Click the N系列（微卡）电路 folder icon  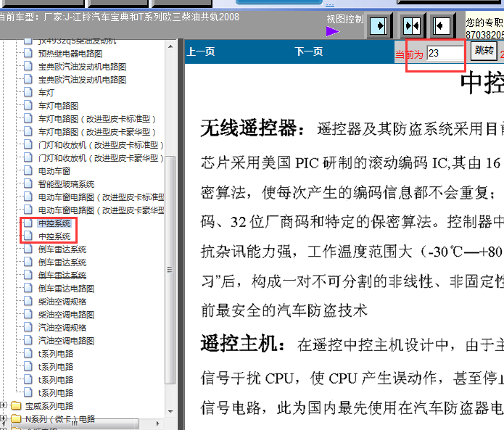pos(16,418)
